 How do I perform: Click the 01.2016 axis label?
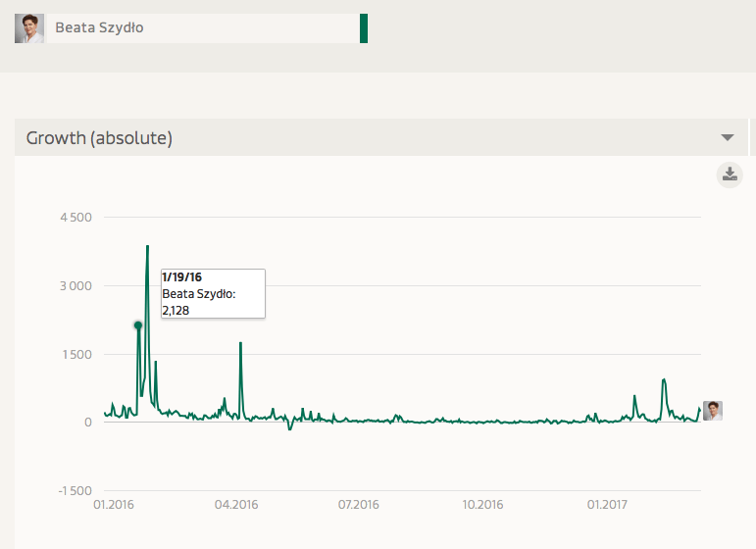[114, 505]
